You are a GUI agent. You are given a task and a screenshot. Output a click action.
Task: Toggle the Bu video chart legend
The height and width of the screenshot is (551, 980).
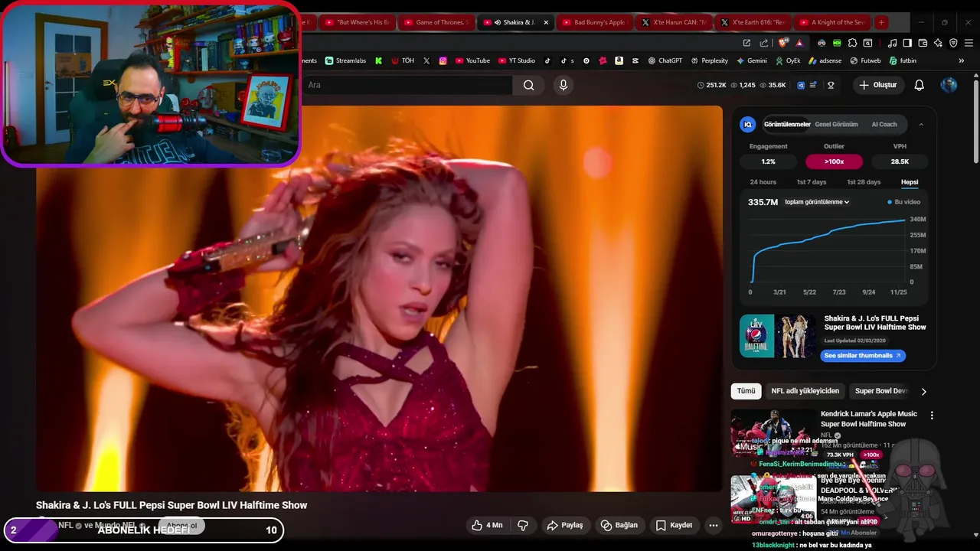tap(904, 202)
